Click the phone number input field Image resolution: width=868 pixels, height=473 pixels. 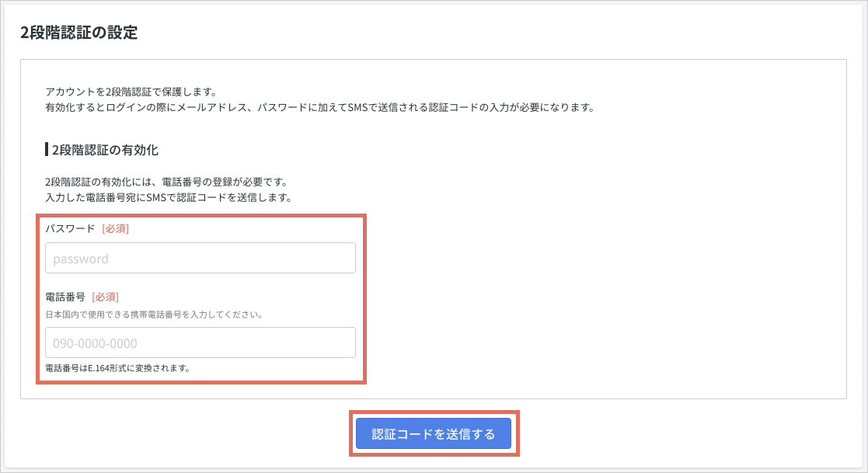200,342
